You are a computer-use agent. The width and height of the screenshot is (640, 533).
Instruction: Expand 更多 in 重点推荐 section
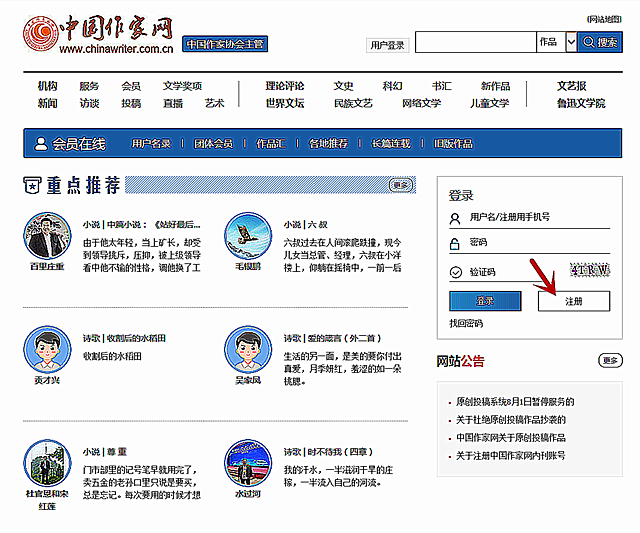[x=401, y=185]
